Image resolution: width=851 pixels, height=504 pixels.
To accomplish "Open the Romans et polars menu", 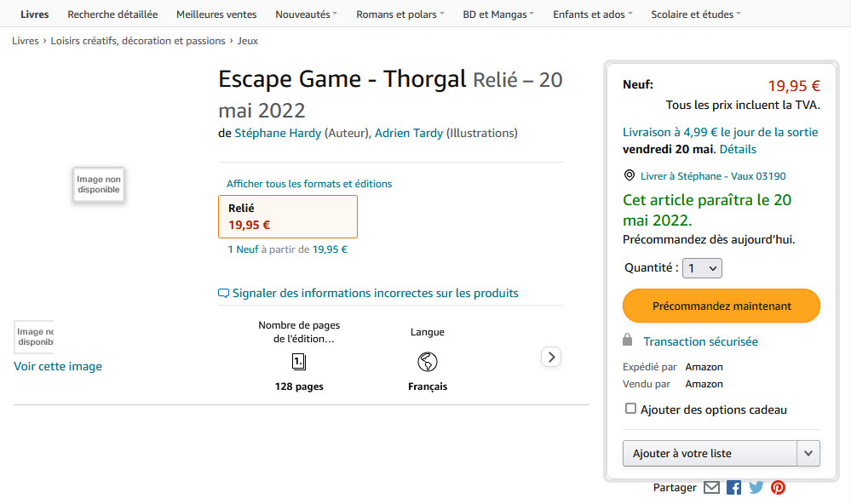I will pos(400,14).
